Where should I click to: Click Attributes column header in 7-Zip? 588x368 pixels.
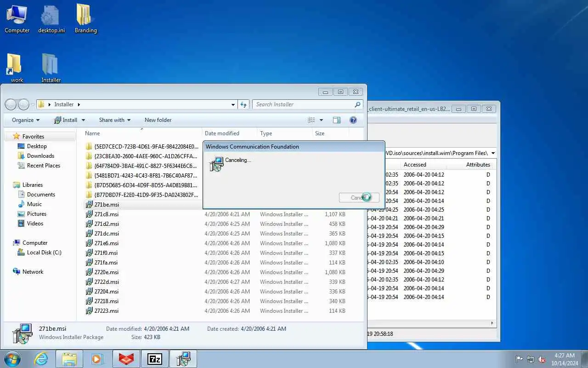click(471, 165)
